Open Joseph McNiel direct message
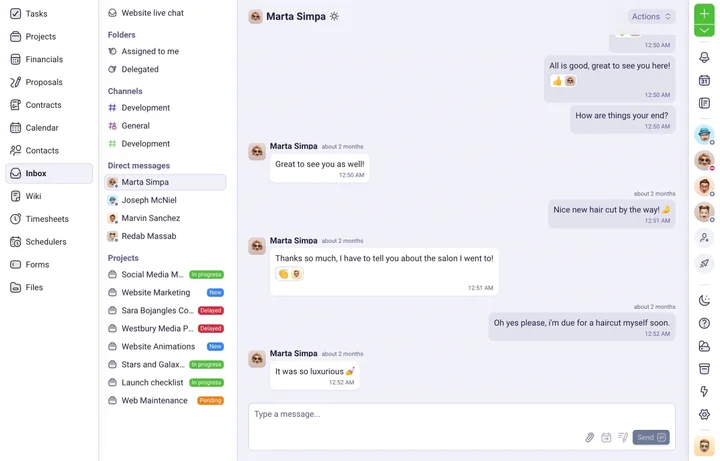The height and width of the screenshot is (461, 720). (150, 200)
